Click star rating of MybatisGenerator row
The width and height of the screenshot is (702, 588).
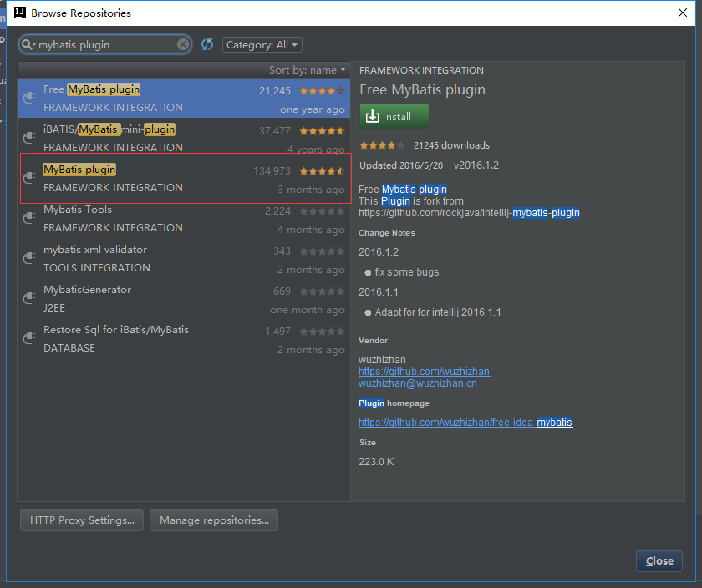[323, 291]
